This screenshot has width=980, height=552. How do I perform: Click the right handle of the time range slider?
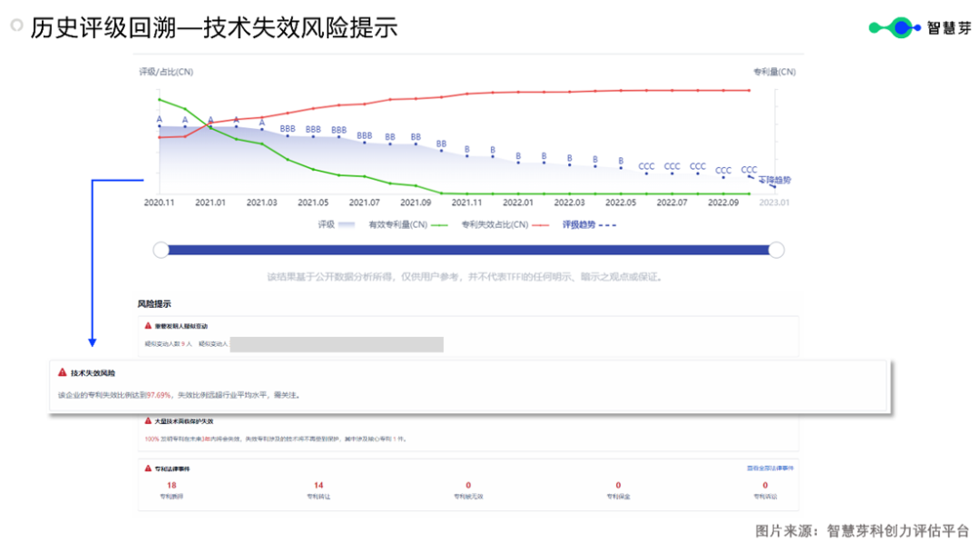coord(776,251)
